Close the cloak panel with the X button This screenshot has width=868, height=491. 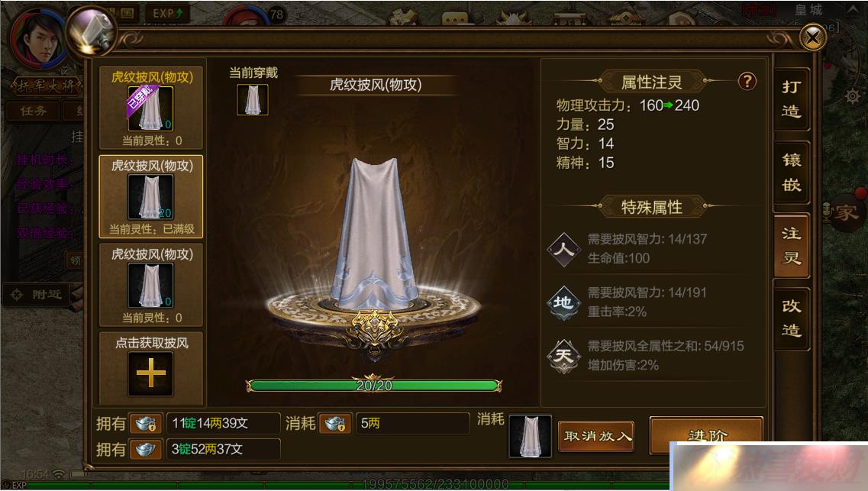pyautogui.click(x=812, y=37)
